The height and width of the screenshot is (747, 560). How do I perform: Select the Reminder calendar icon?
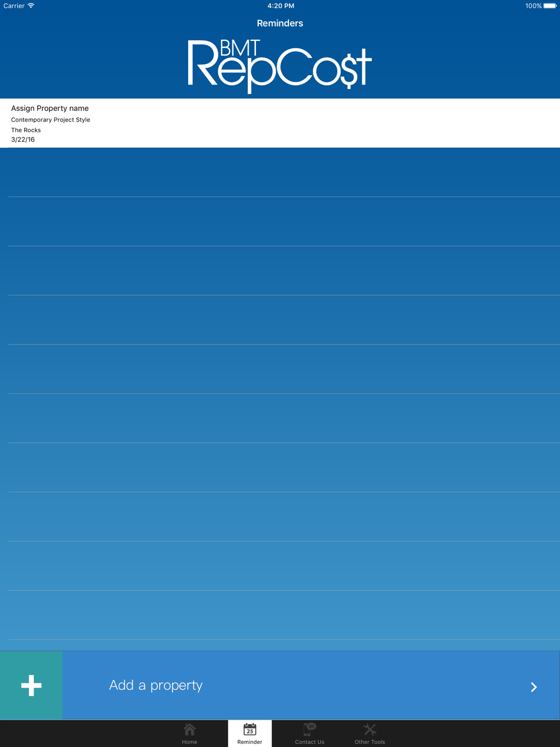[250, 729]
